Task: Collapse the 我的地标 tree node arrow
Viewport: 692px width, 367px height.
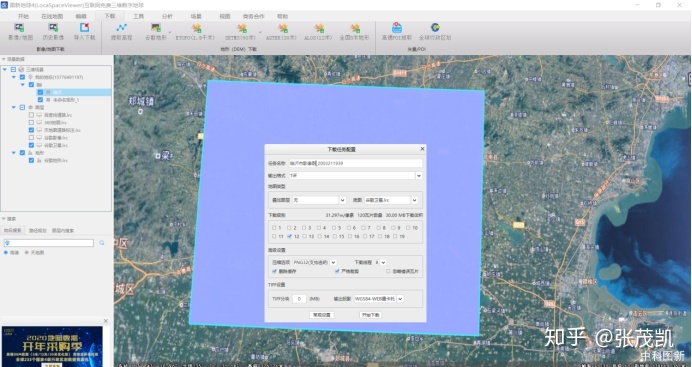Action: 14,77
